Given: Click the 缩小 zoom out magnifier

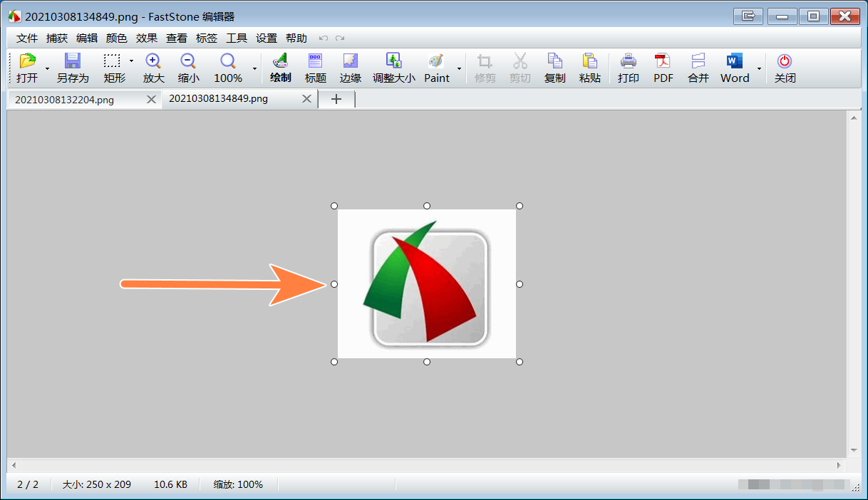Looking at the screenshot, I should coord(188,61).
